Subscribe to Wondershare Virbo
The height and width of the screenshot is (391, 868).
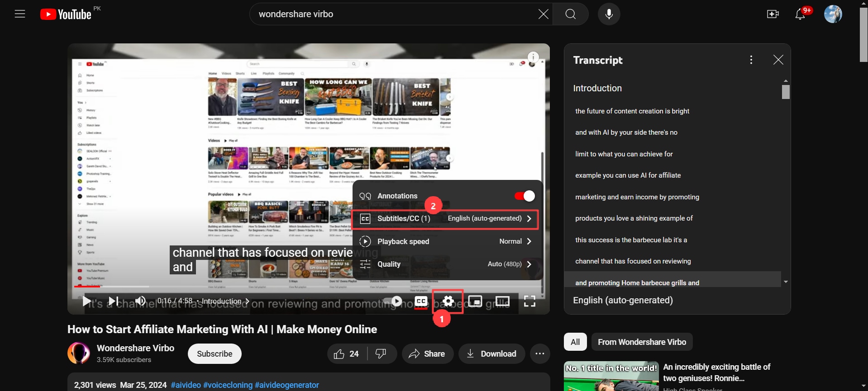[215, 353]
